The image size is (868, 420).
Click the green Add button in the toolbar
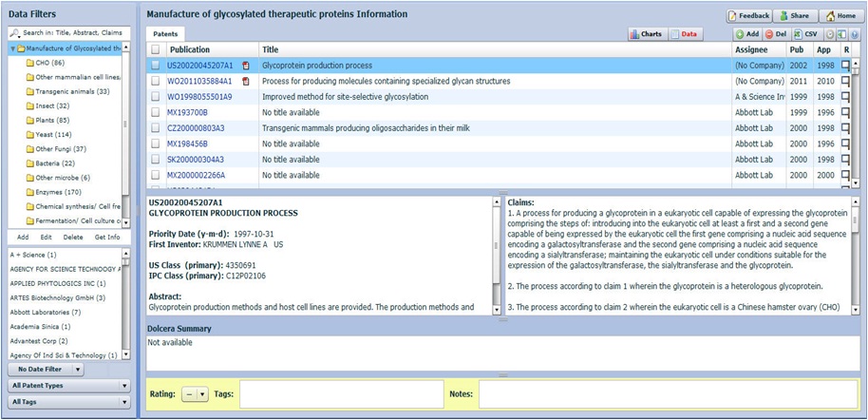[x=746, y=34]
